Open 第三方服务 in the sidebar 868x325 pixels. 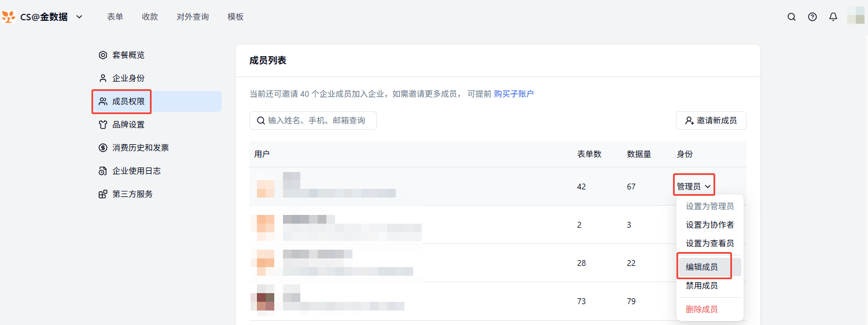[x=132, y=194]
